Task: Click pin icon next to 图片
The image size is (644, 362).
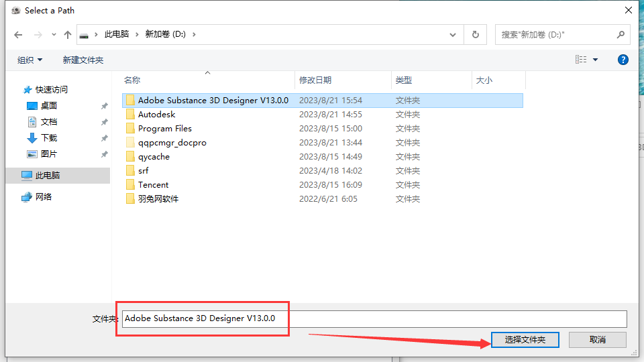Action: pos(105,154)
